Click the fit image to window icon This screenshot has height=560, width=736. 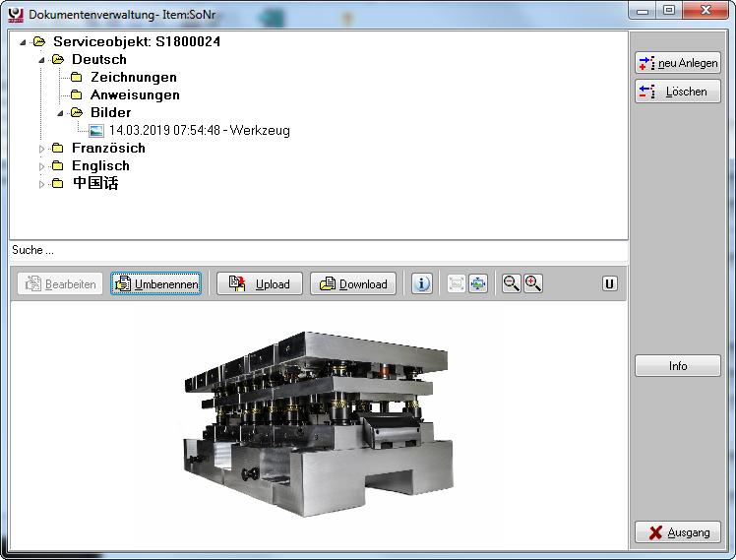(478, 283)
